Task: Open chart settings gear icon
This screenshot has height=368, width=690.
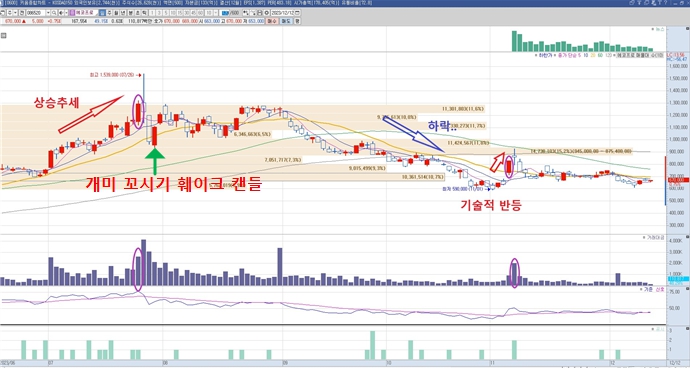Action: pyautogui.click(x=267, y=13)
